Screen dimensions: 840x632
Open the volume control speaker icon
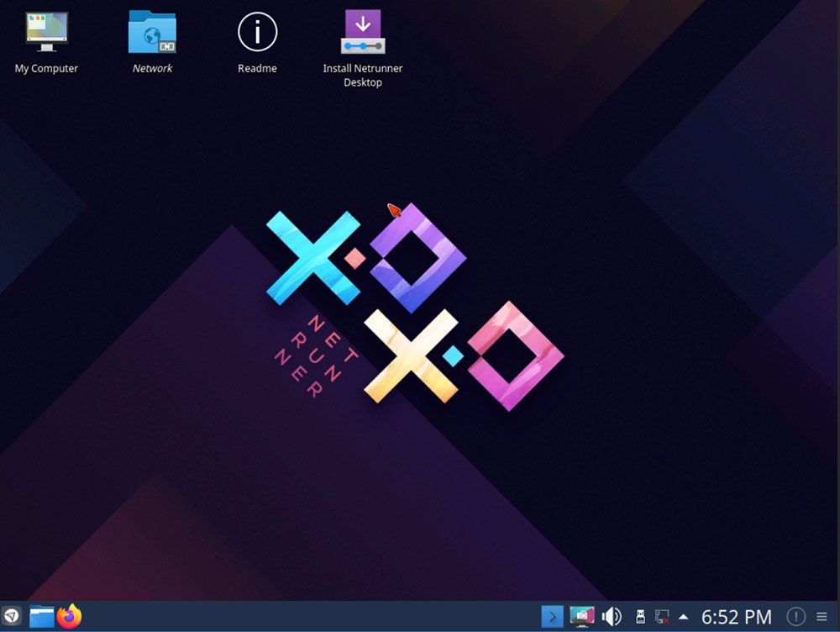[612, 617]
